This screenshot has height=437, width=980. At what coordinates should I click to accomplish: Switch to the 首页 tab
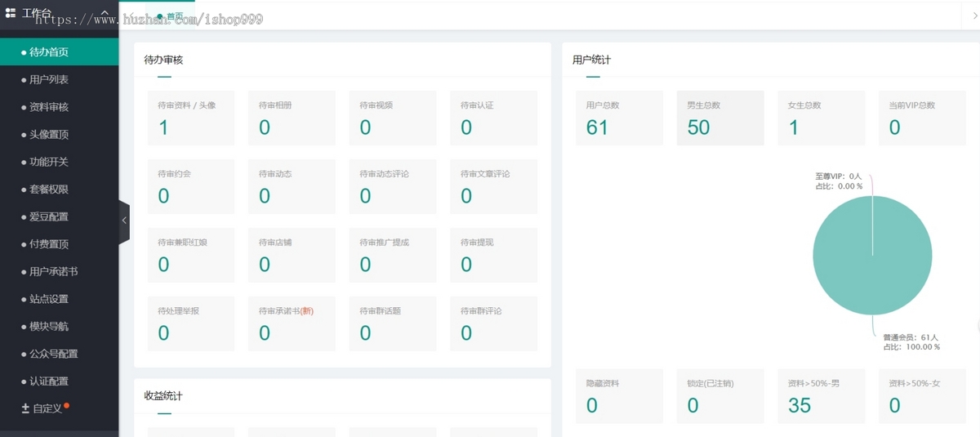[170, 16]
